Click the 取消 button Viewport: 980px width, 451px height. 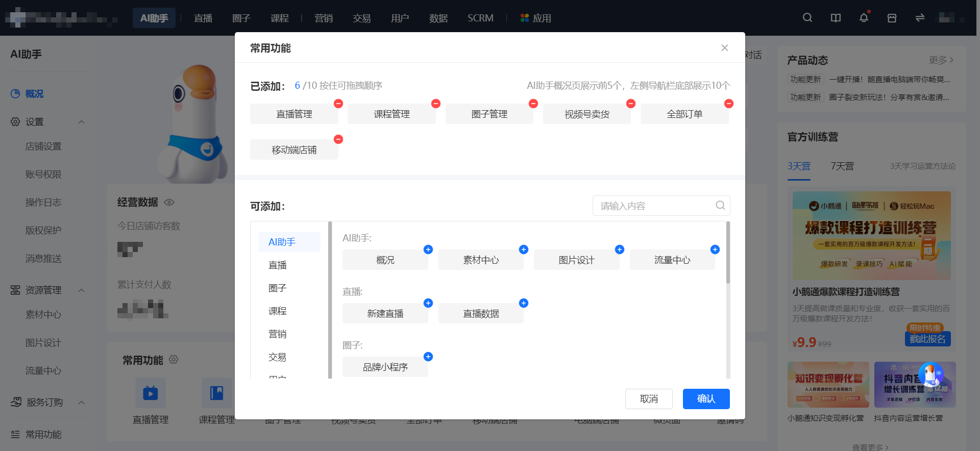tap(649, 399)
